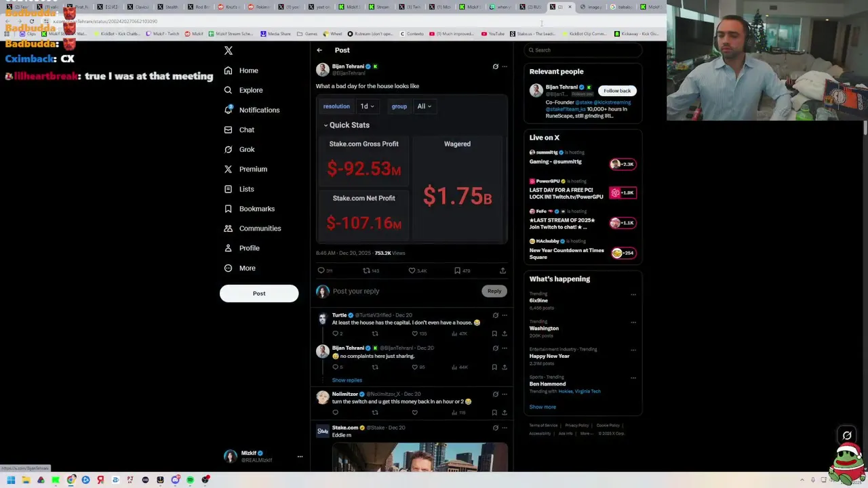The image size is (868, 488).
Task: Bookmark the main post with 479 bookmarks
Action: 461,270
